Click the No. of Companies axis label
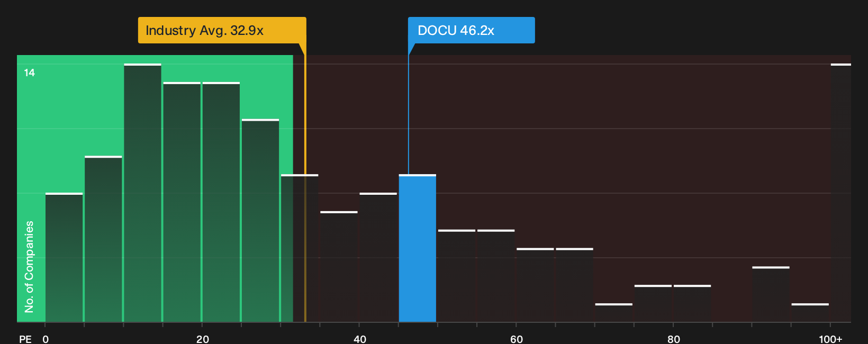 pos(29,267)
